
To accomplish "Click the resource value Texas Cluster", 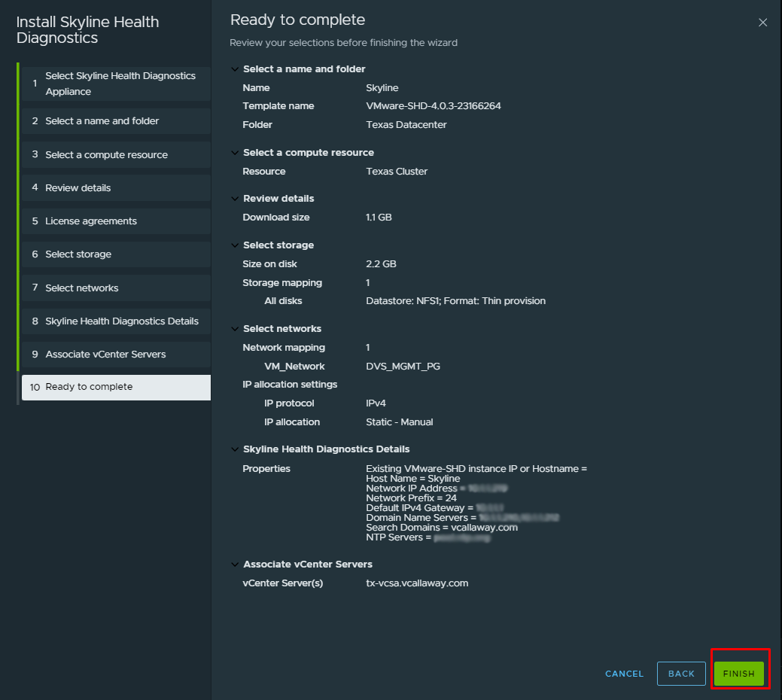I will pyautogui.click(x=397, y=172).
